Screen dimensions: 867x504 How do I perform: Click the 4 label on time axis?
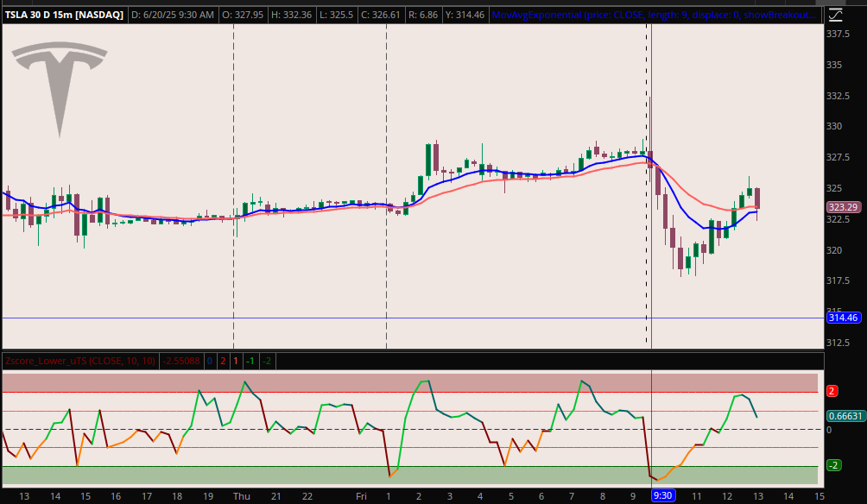480,496
